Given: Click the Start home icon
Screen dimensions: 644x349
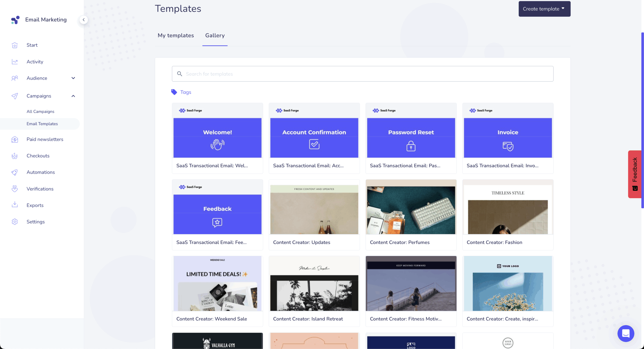Looking at the screenshot, I should click(x=15, y=45).
